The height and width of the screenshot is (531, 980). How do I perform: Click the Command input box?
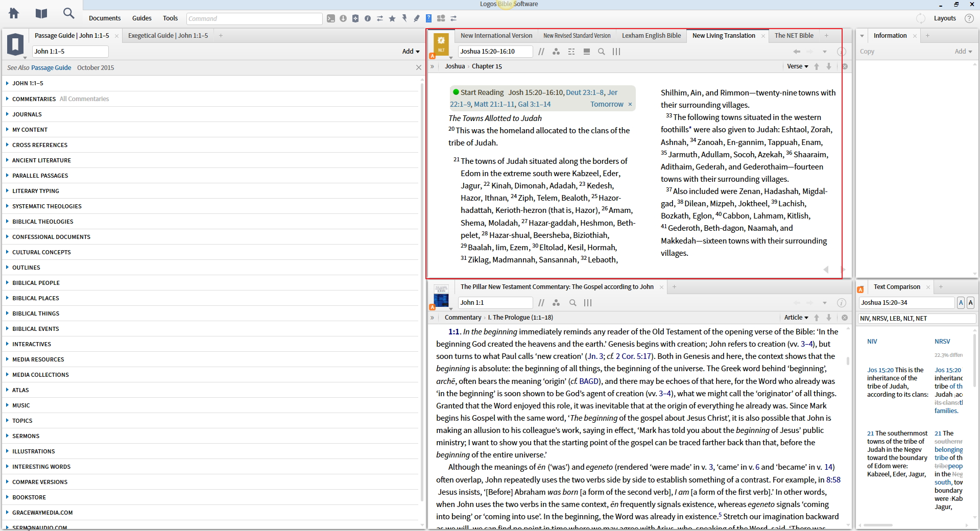254,19
